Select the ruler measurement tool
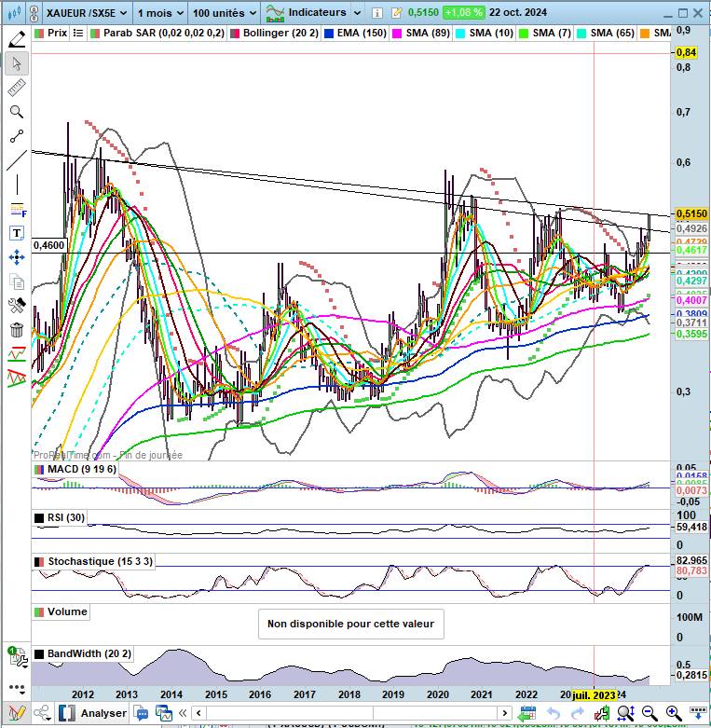Viewport: 711px width, 728px height. coord(17,88)
